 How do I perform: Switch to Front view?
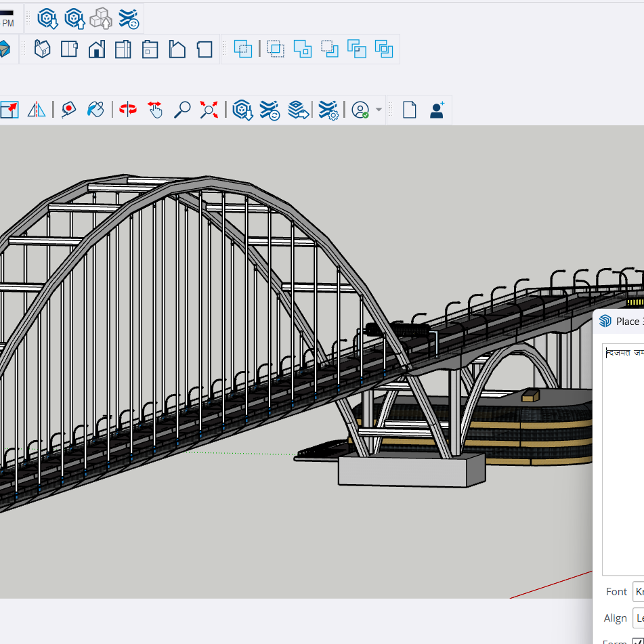(x=97, y=49)
